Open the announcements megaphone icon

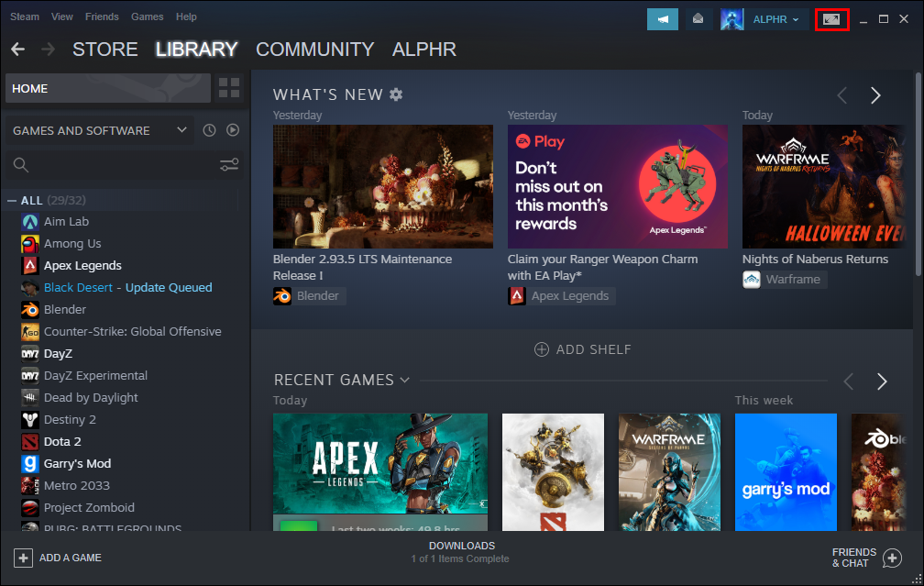point(663,19)
